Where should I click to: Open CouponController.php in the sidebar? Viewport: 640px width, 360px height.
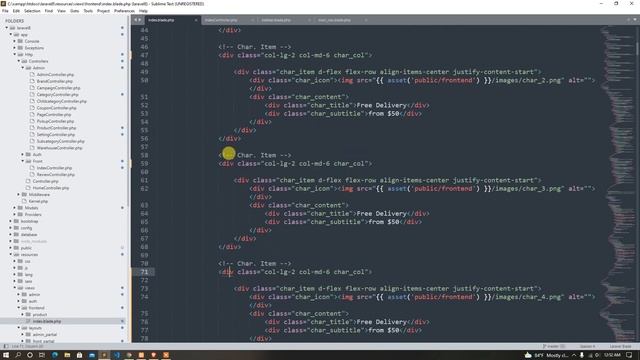point(56,108)
